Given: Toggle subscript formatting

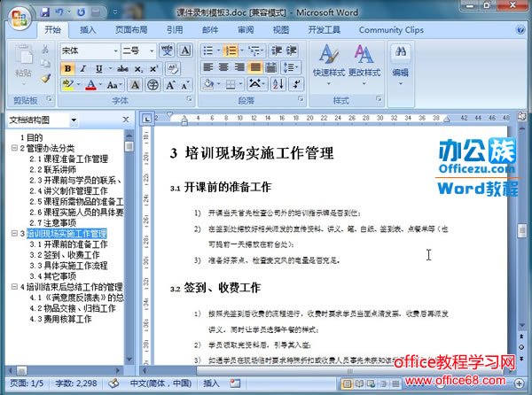Looking at the screenshot, I should (138, 69).
